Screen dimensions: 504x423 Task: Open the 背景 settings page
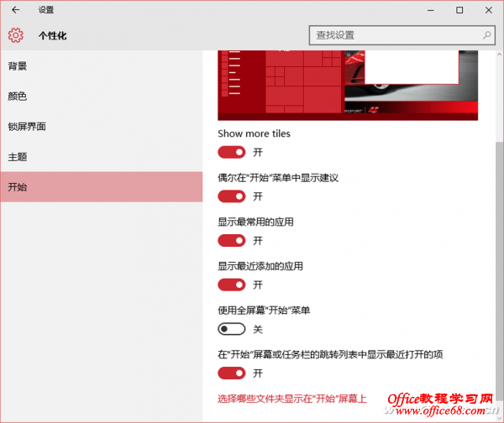click(102, 66)
